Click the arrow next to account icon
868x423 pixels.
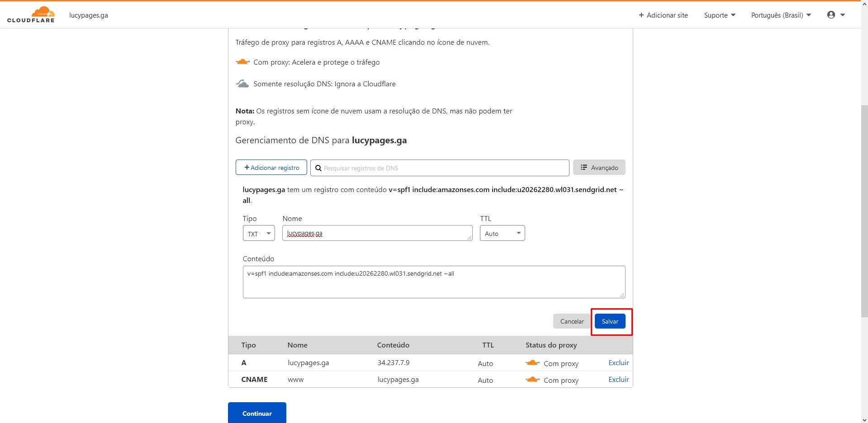[843, 15]
